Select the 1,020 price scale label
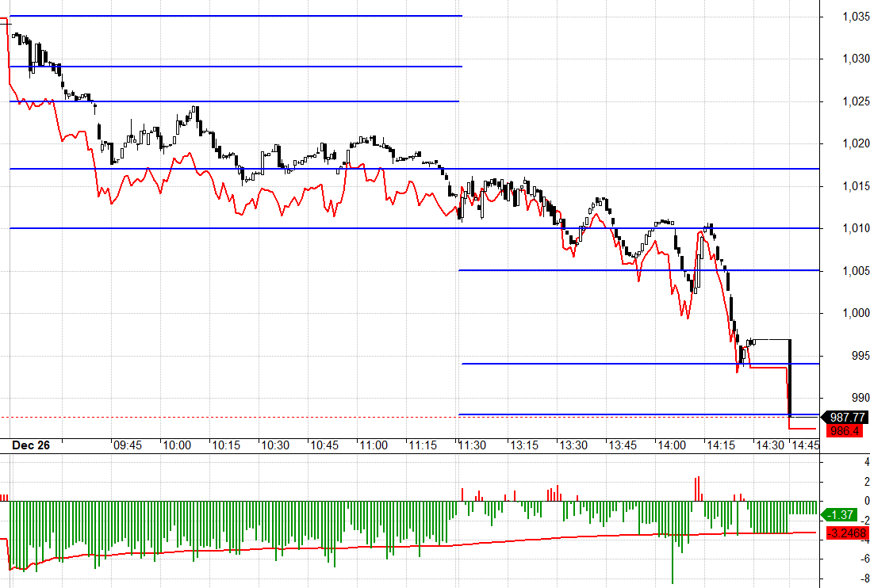The height and width of the screenshot is (588, 870). pyautogui.click(x=846, y=143)
